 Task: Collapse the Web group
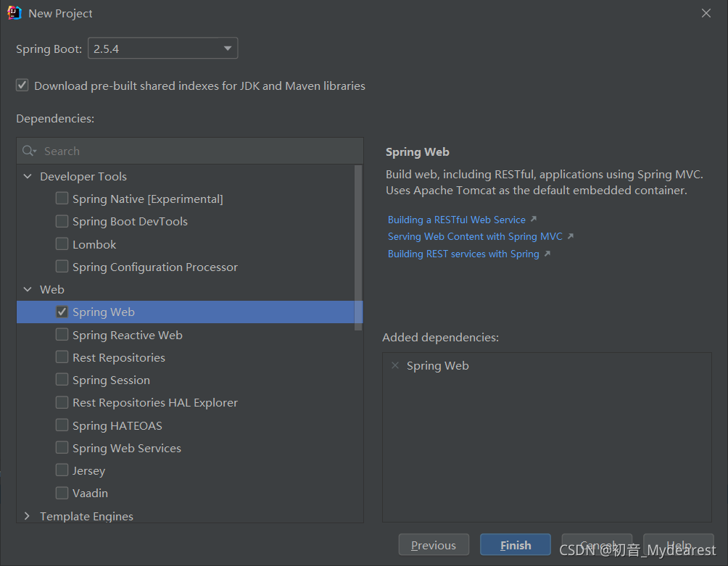[28, 289]
